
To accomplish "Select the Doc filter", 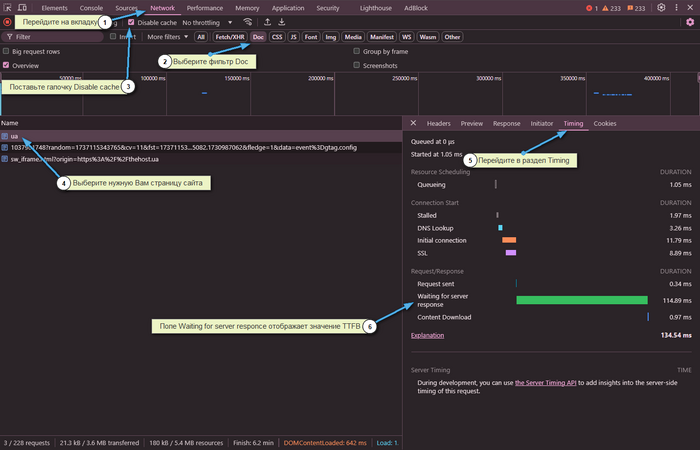I will [x=258, y=37].
